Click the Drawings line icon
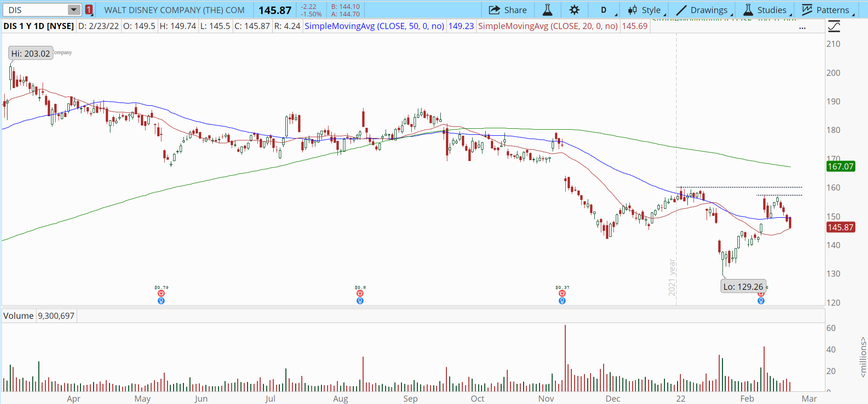 point(681,10)
